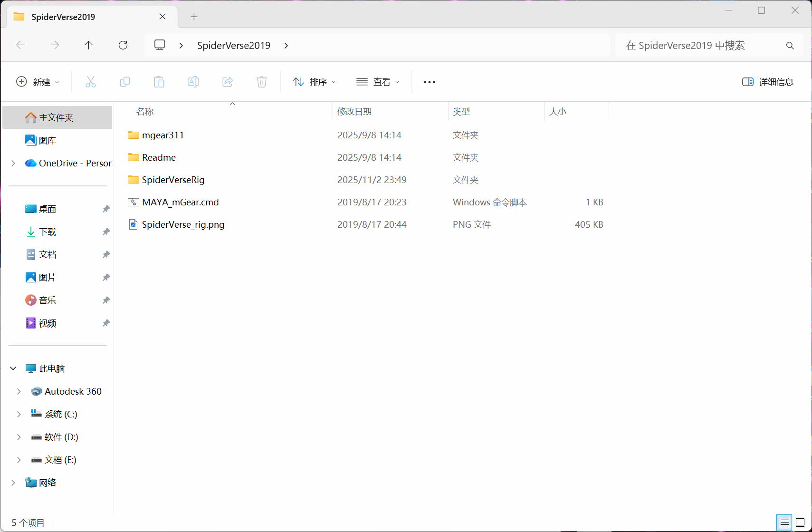Click the Copy icon in toolbar

(x=125, y=82)
